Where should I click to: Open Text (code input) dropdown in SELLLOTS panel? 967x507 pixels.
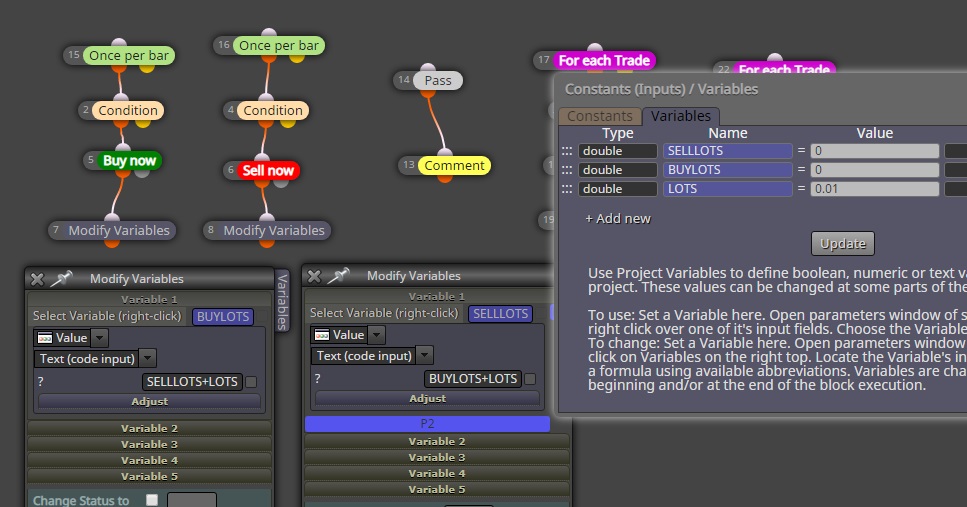pyautogui.click(x=424, y=355)
